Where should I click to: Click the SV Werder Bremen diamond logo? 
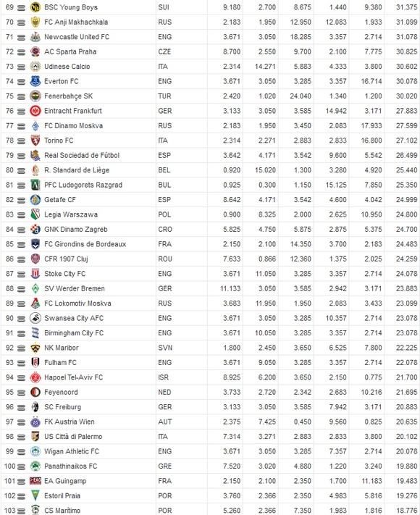click(35, 288)
